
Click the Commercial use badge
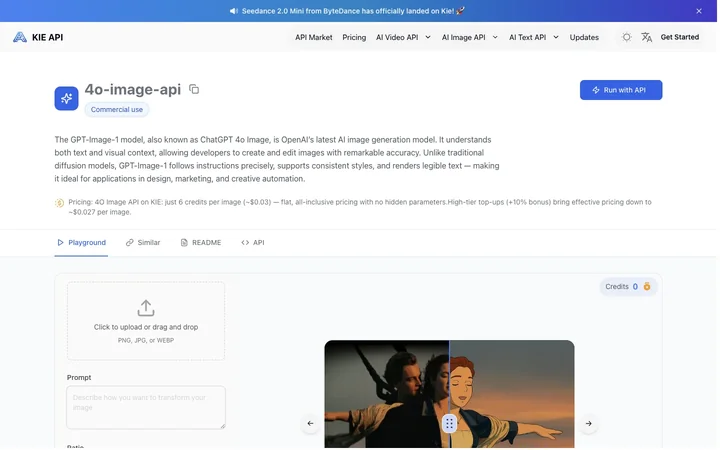click(x=117, y=109)
